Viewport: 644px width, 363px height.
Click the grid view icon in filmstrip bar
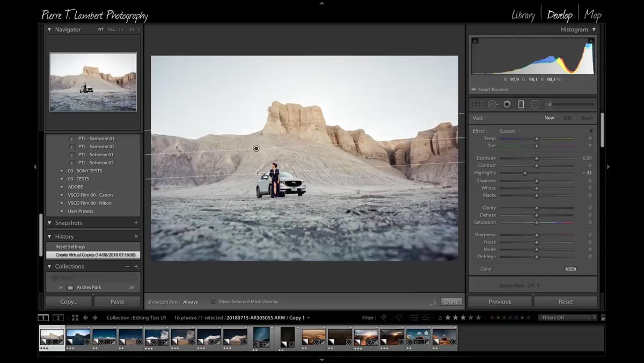click(x=75, y=317)
